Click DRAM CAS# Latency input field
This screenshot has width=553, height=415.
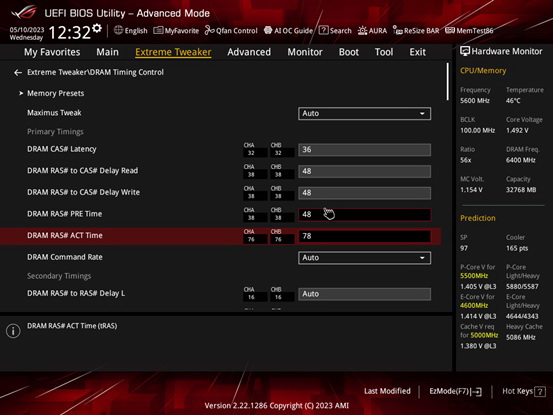click(x=364, y=149)
